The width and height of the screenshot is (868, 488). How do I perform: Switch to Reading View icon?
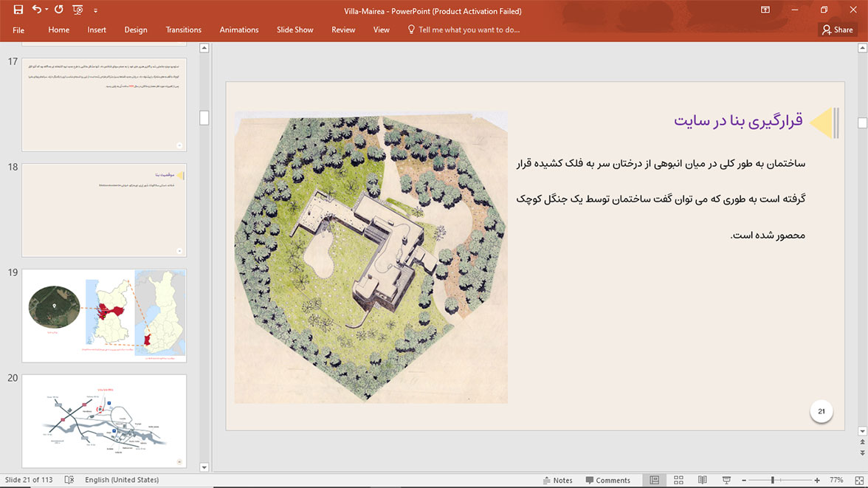click(703, 480)
